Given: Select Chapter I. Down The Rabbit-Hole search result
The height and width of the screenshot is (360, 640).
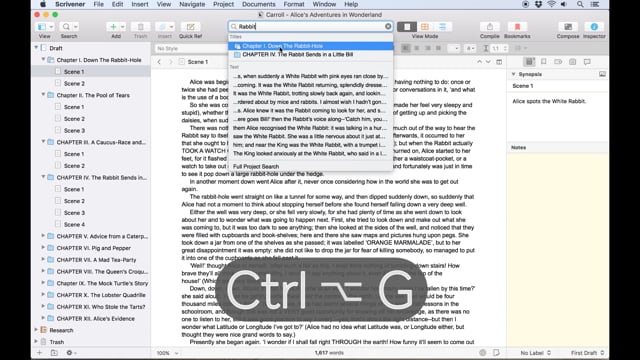Looking at the screenshot, I should tap(311, 46).
